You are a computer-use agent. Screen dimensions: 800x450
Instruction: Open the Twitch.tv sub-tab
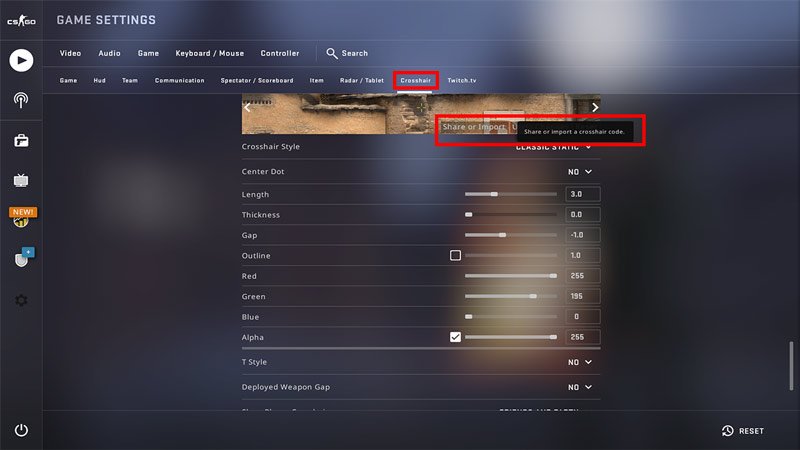click(462, 80)
